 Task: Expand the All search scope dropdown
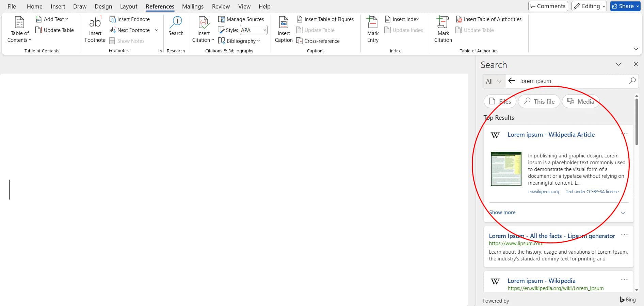pos(494,81)
